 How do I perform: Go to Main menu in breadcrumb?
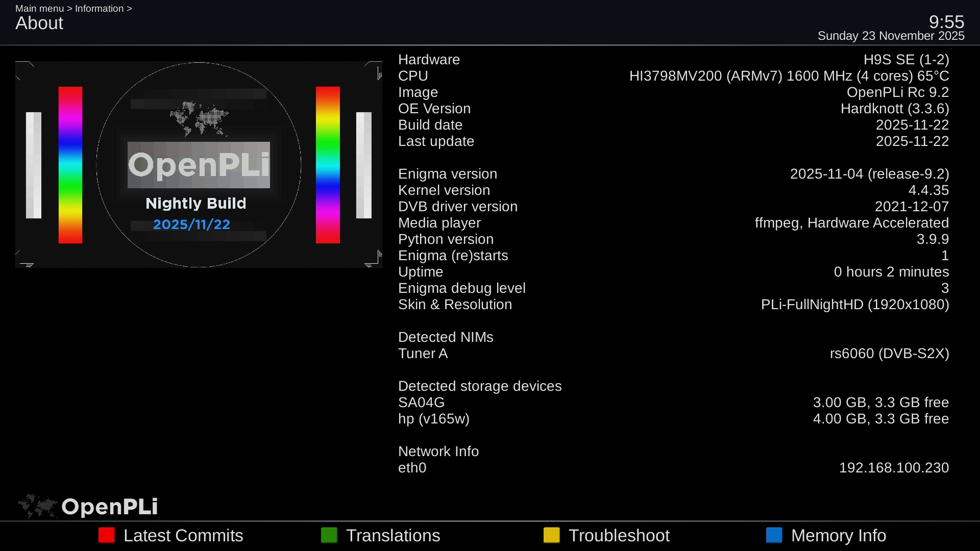point(39,9)
